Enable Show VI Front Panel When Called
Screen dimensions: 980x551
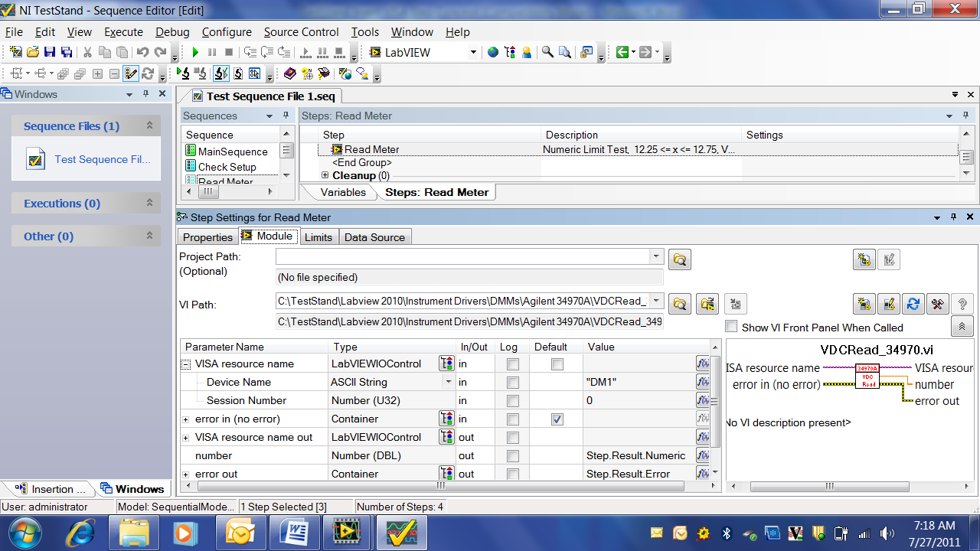(731, 327)
